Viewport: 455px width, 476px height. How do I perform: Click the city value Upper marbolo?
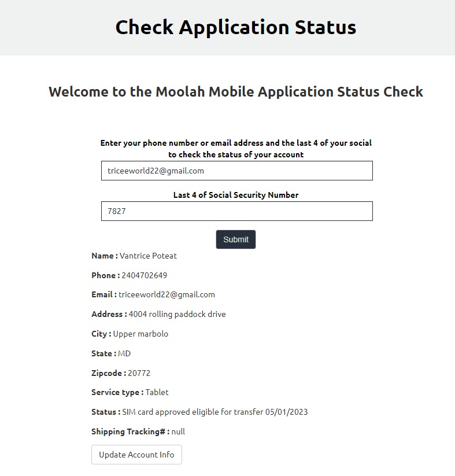(140, 334)
